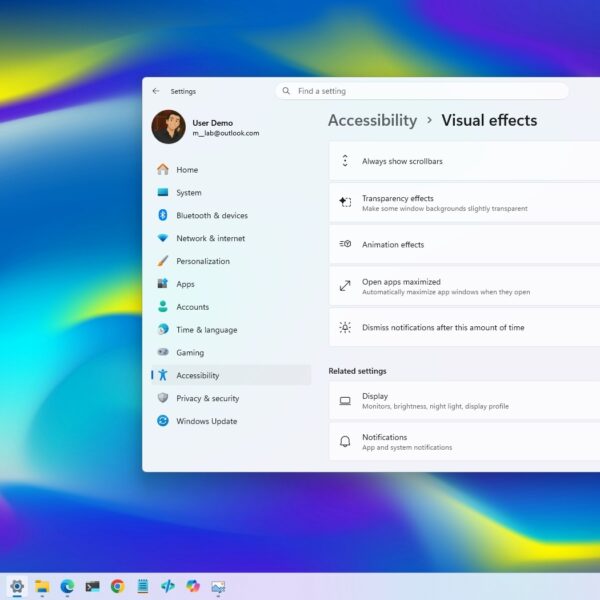Select the Transparency effects row
The width and height of the screenshot is (600, 600).
click(x=465, y=203)
